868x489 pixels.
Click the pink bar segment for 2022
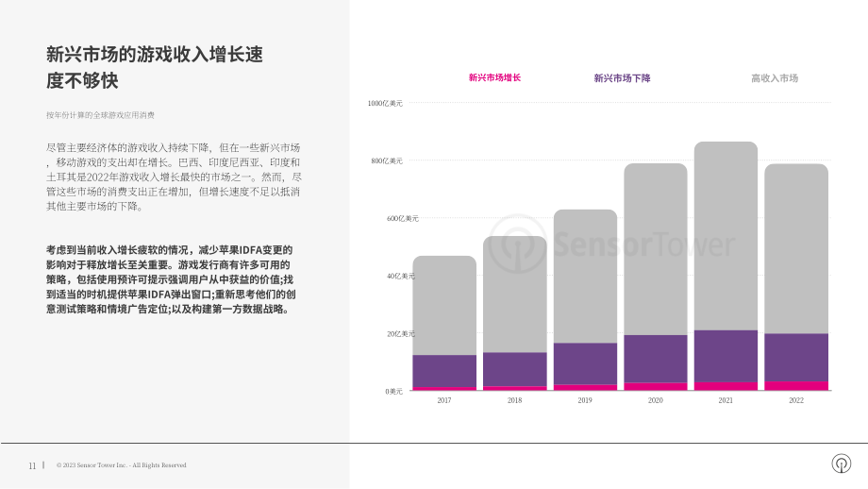[796, 386]
